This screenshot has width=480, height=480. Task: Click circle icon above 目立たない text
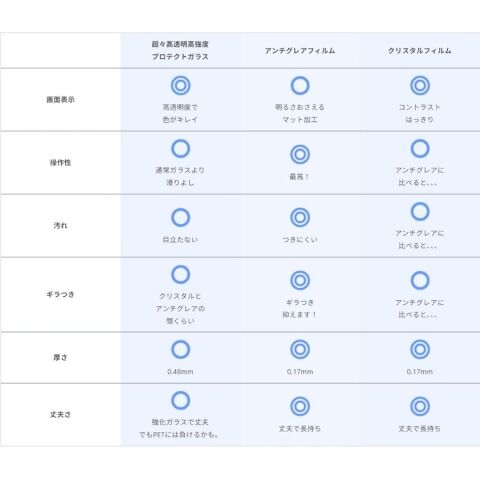[180, 217]
